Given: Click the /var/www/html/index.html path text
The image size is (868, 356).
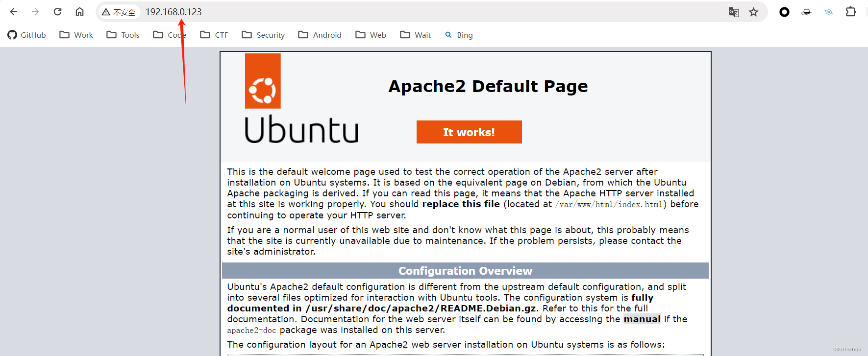Looking at the screenshot, I should tap(610, 205).
